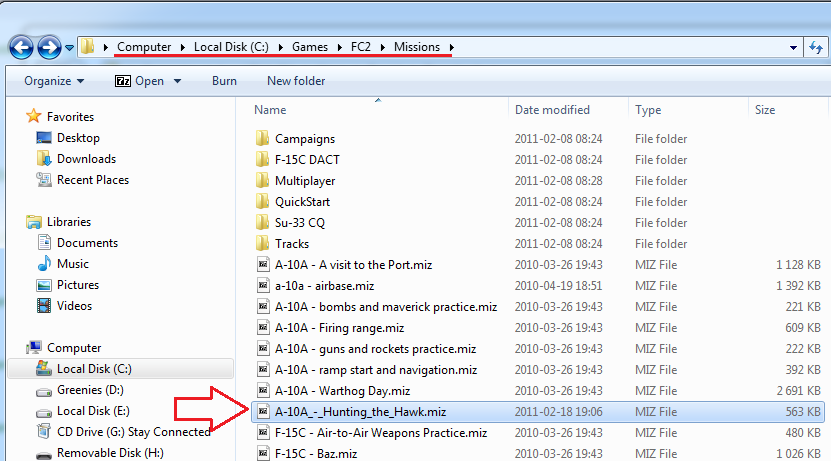Click icon of a-10a - airbase.miz
Viewport: 831px width, 461px height.
point(263,285)
